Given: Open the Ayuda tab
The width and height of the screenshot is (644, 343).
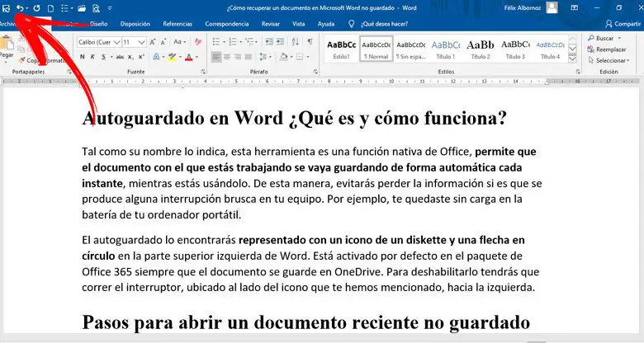Looking at the screenshot, I should pos(325,24).
